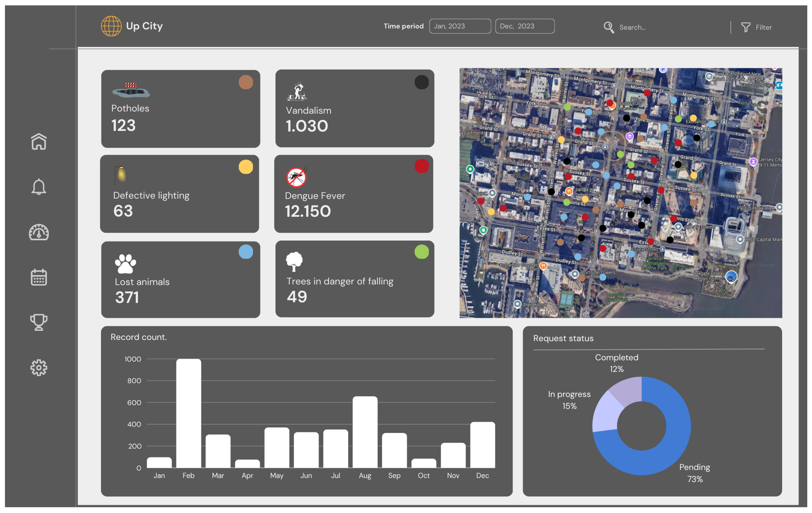Viewport: 812px width, 513px height.
Task: Click the red Dengue Fever color dot
Action: click(422, 166)
